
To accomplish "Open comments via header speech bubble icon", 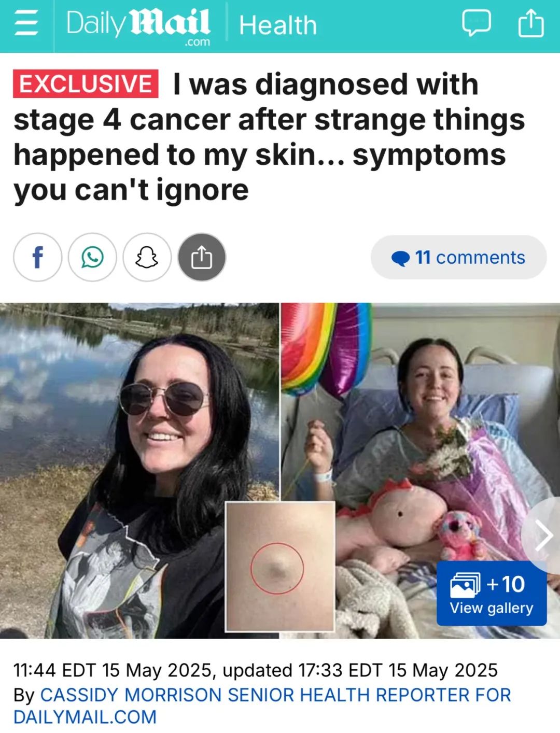I will coord(476,23).
